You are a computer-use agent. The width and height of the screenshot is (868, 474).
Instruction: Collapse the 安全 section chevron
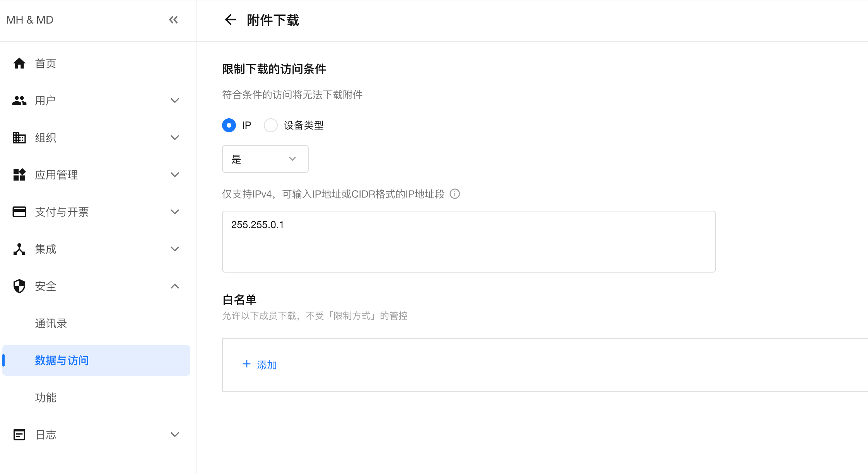coord(175,286)
